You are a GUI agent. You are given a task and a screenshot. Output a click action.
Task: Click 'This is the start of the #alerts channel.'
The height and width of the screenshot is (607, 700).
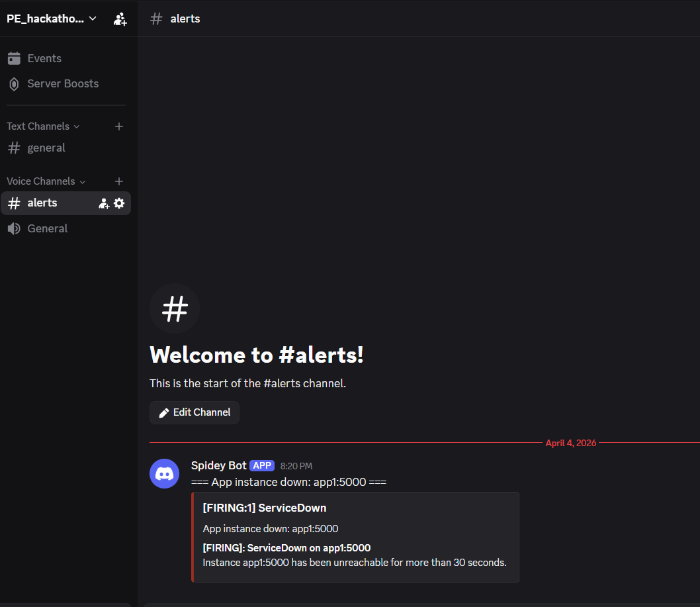pos(247,384)
